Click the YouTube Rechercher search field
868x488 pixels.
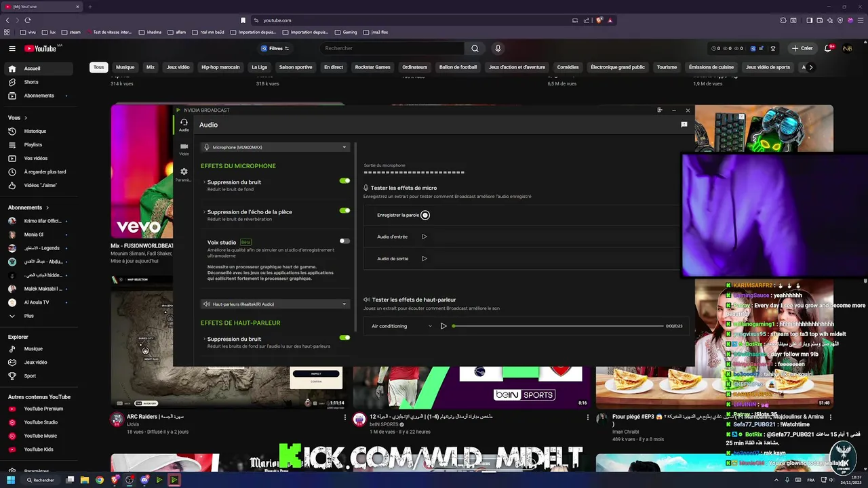392,48
